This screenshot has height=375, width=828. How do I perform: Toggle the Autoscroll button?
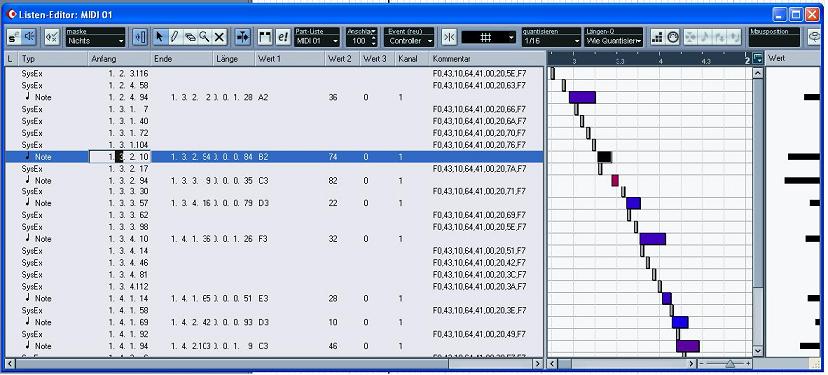coord(140,37)
